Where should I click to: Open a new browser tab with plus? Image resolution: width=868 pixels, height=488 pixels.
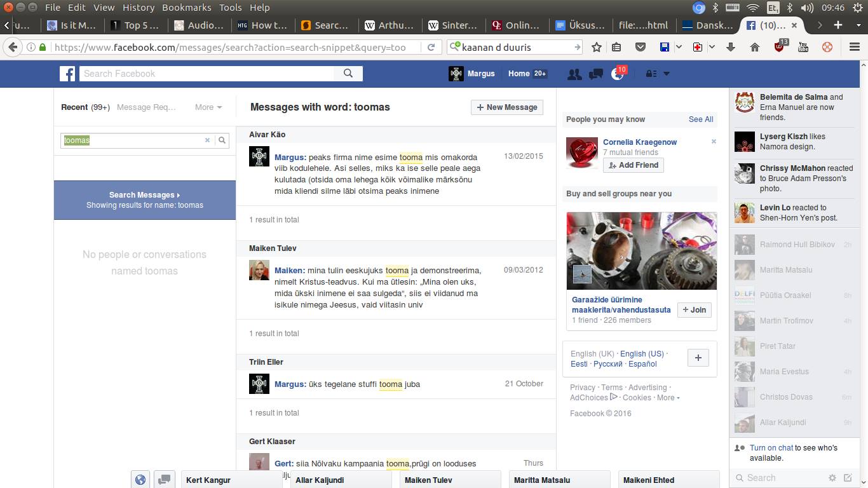838,25
